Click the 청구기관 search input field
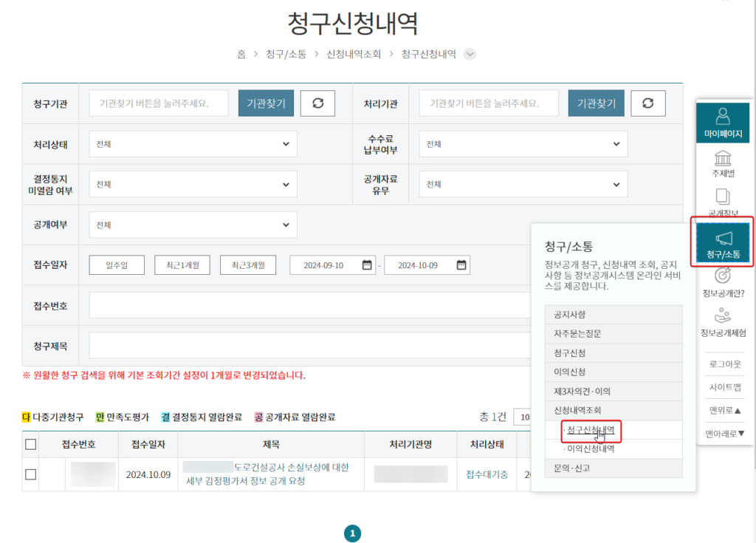The height and width of the screenshot is (543, 756). (159, 103)
